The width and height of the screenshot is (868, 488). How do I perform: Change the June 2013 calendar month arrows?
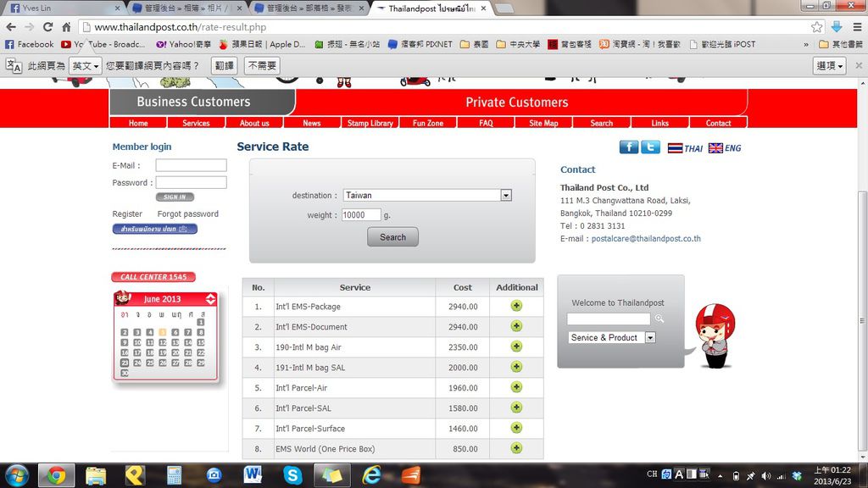(x=210, y=299)
